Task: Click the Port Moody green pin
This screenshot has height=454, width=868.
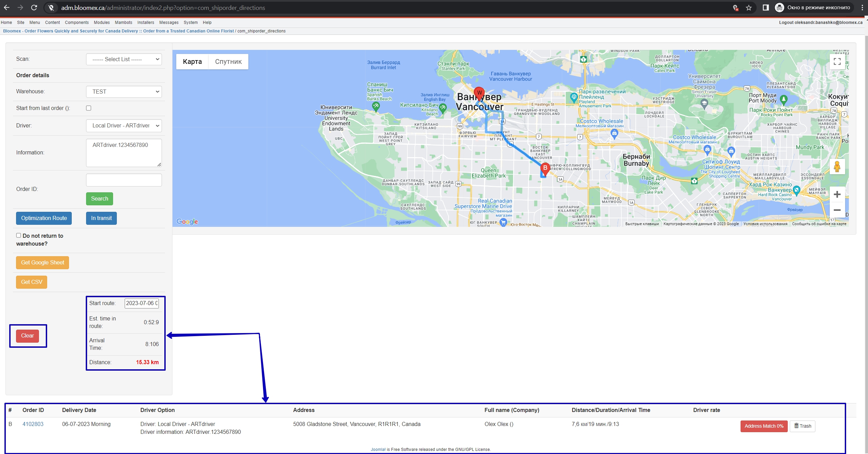Action: pos(784,100)
